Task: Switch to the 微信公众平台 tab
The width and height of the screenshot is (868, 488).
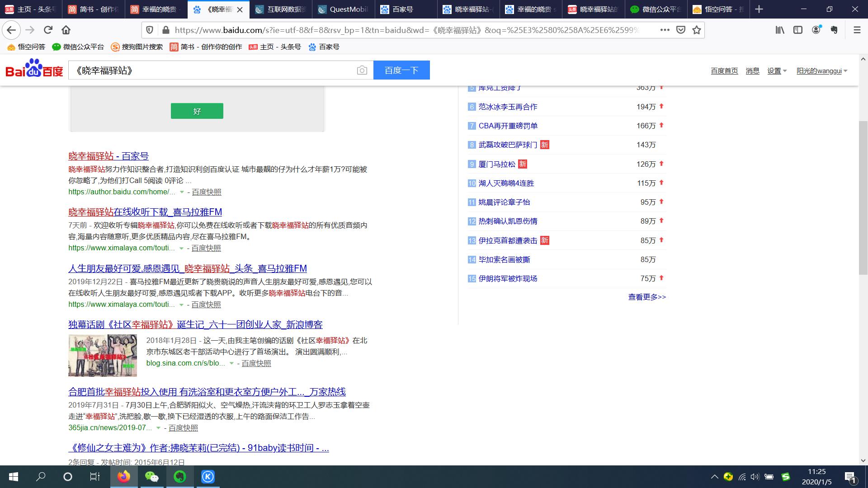Action: [655, 9]
